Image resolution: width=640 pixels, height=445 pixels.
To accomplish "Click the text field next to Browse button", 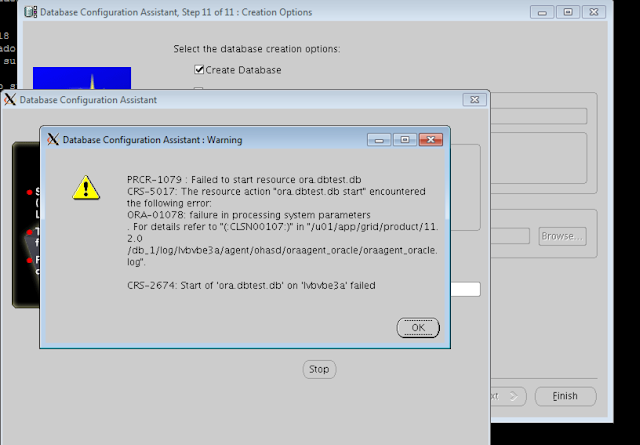I will [x=510, y=236].
